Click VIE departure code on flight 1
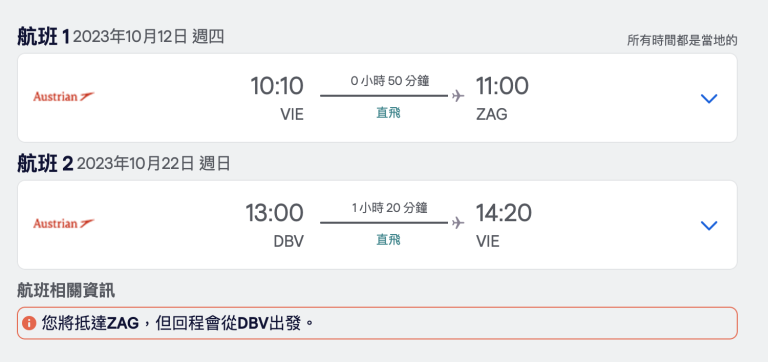The image size is (768, 362). pos(292,115)
